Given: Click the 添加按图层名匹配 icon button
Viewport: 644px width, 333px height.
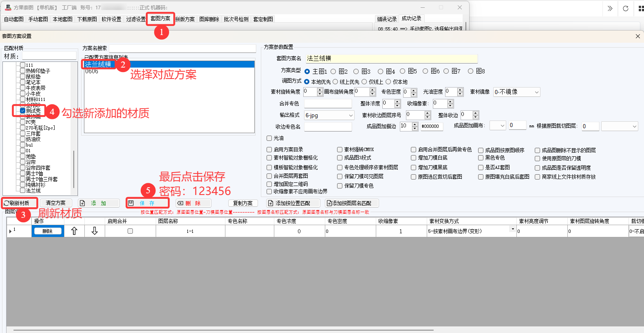Looking at the screenshot, I should (x=329, y=203).
